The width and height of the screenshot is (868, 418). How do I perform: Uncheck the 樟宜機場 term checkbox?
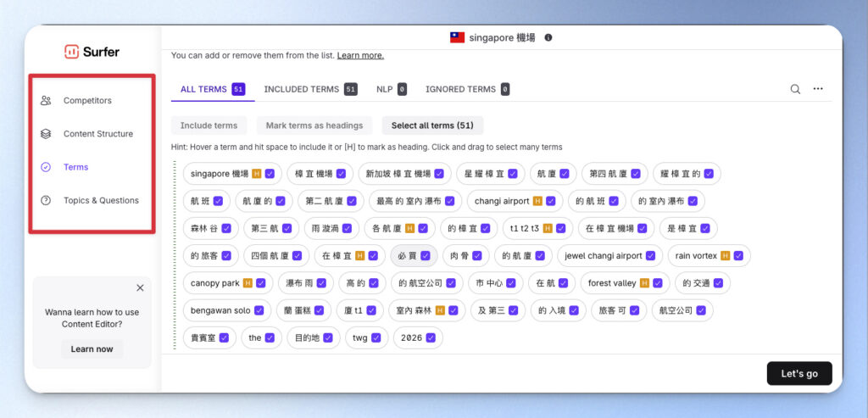(x=341, y=174)
